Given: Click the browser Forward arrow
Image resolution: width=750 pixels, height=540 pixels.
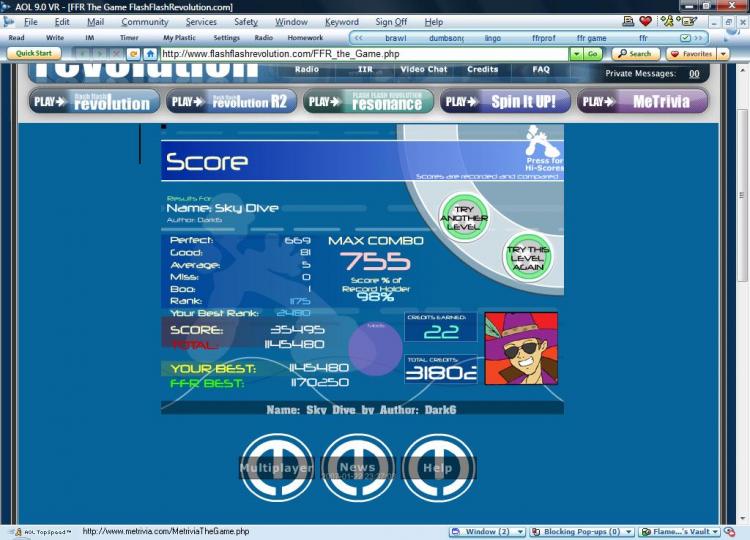Looking at the screenshot, I should (99, 54).
